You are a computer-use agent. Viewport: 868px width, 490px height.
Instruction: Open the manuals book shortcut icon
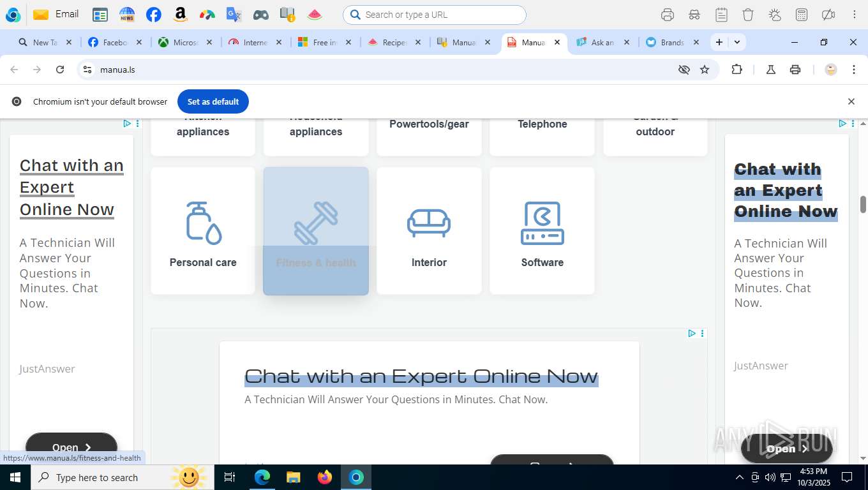pyautogui.click(x=288, y=15)
